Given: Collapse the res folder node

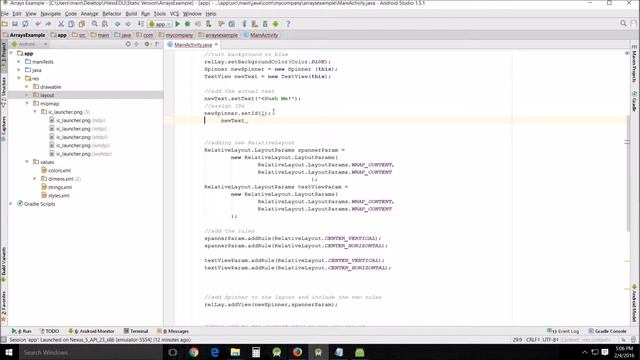Looking at the screenshot, I should [x=19, y=78].
